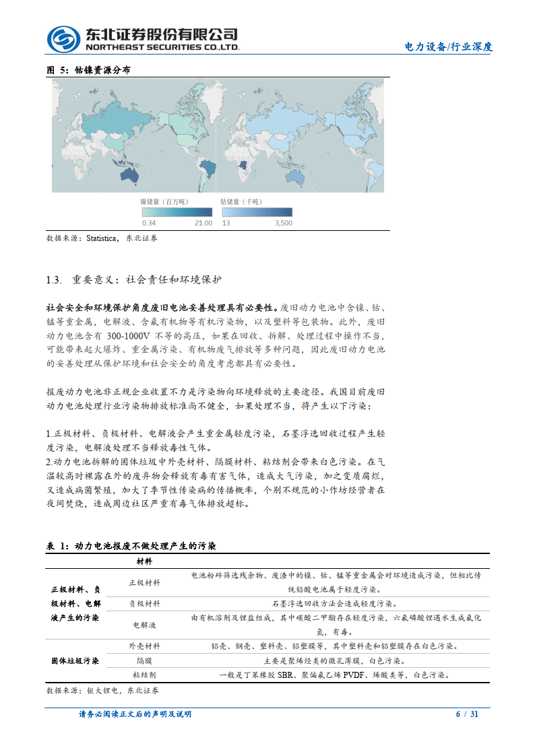Screen dimensions: 535x756
Task: Click the table cell 负极材料 in the material column
Action: coord(145,604)
